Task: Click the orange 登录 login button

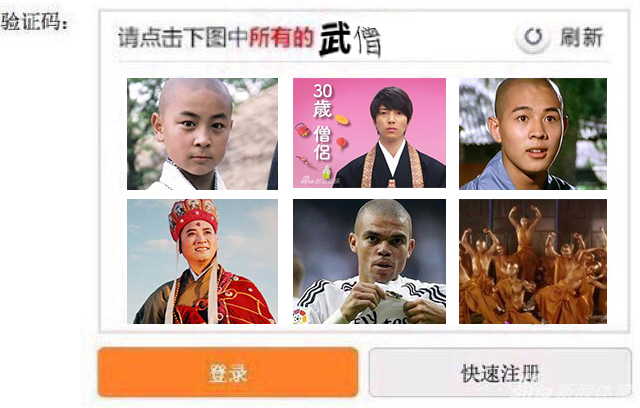Action: coord(228,372)
